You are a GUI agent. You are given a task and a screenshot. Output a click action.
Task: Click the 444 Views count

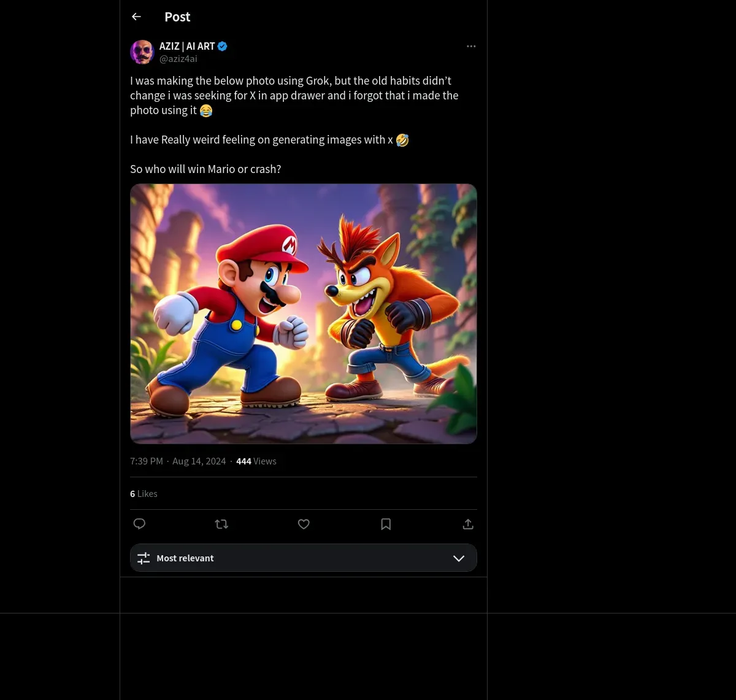[256, 461]
